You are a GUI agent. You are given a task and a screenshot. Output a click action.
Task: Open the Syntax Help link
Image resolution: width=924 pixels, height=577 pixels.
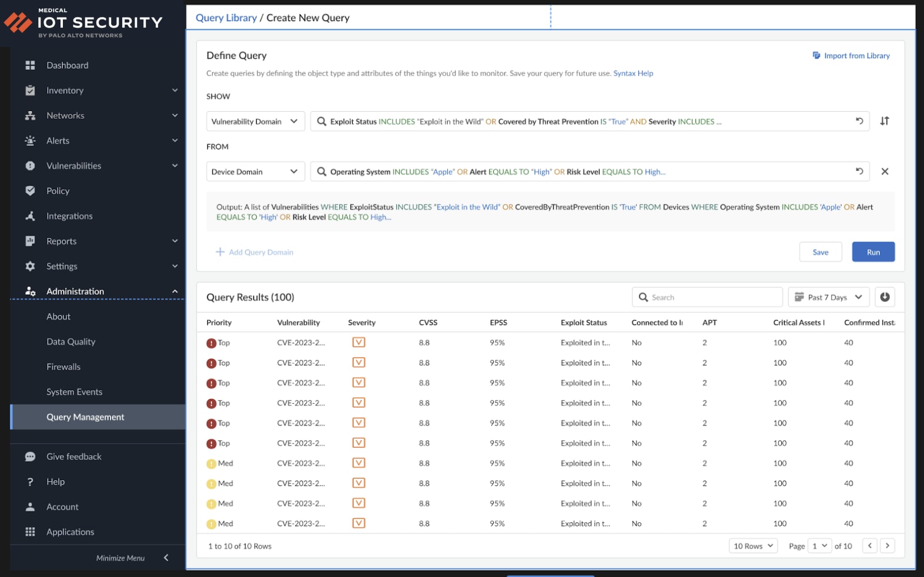[633, 73]
